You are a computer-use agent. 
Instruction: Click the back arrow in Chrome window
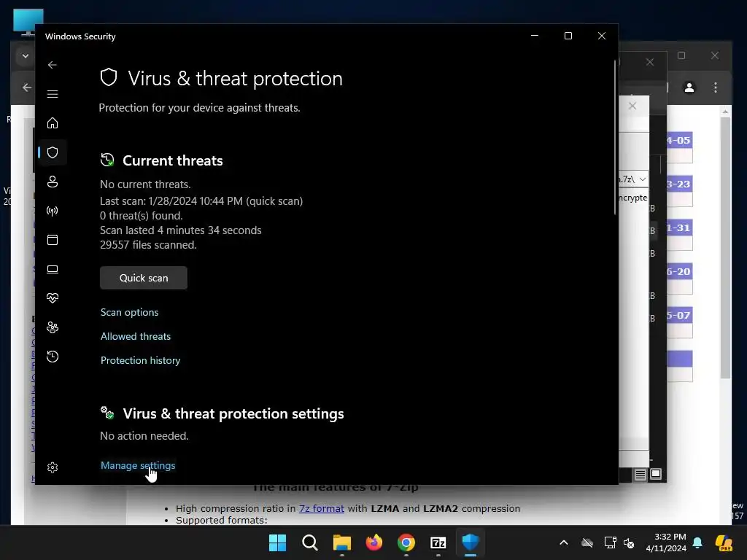coord(27,87)
